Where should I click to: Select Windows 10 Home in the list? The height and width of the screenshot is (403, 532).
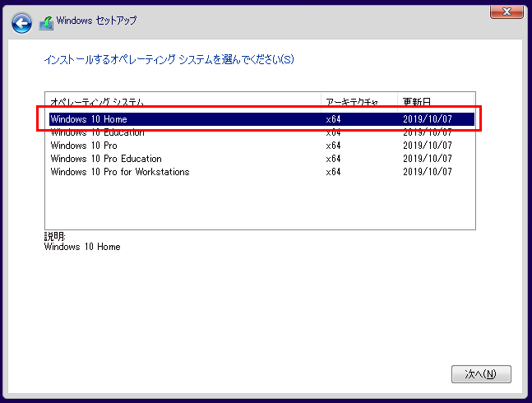[89, 119]
